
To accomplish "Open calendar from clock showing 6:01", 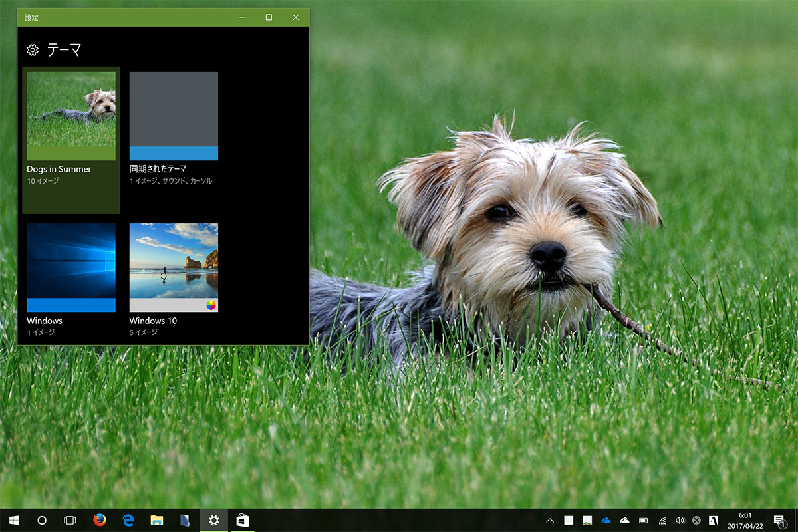I will point(745,520).
